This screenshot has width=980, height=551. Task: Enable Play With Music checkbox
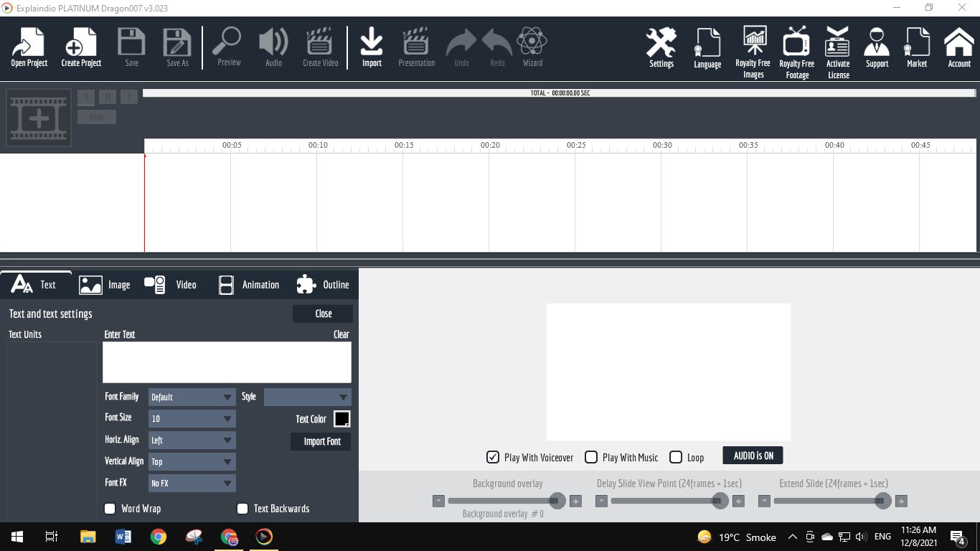[591, 457]
